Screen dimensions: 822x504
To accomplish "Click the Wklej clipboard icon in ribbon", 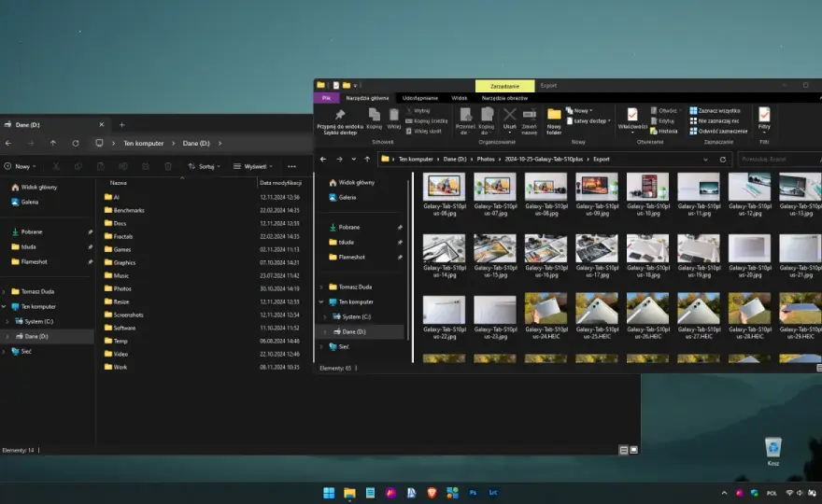I will 393,115.
